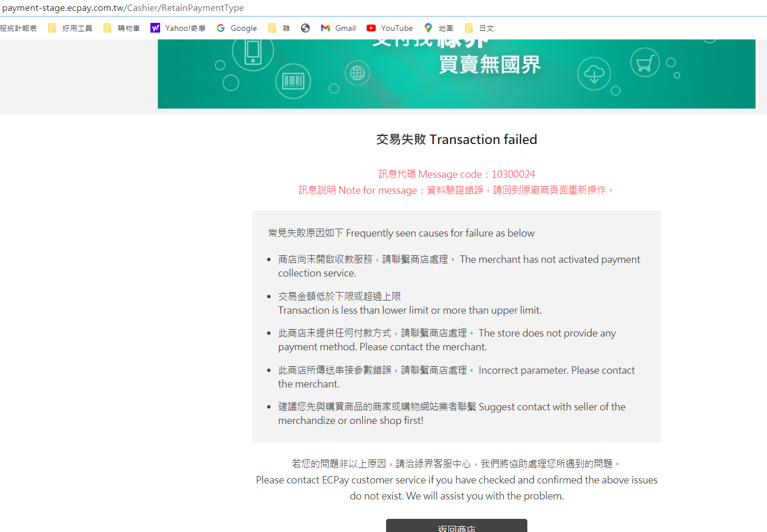The image size is (767, 532).
Task: Open the 地圖 maps bookmark
Action: pos(439,28)
